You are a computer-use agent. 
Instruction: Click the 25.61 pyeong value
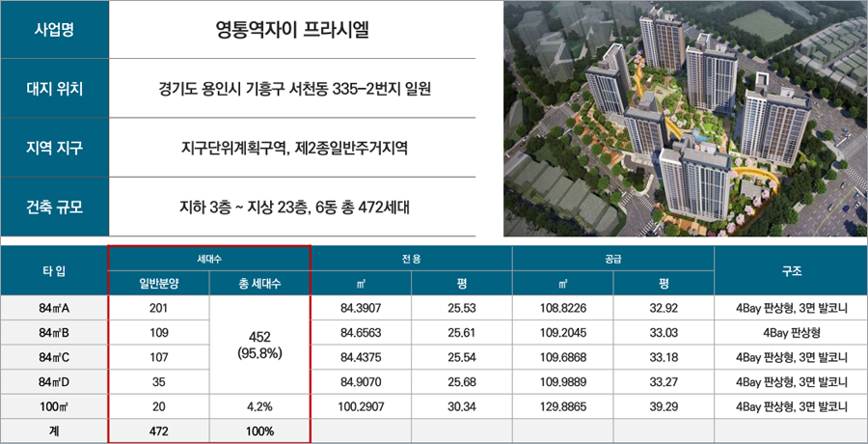pos(462,333)
